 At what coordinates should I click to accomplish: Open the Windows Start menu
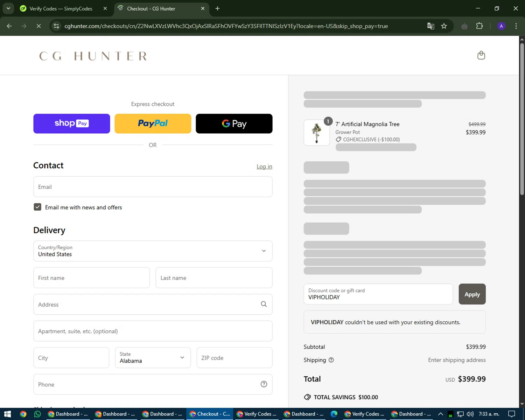coord(8,414)
